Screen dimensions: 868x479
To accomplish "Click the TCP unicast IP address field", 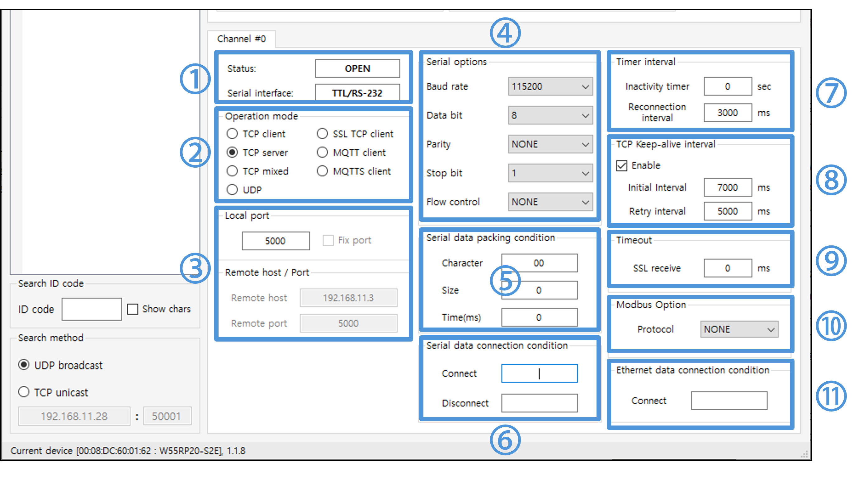I will click(74, 416).
